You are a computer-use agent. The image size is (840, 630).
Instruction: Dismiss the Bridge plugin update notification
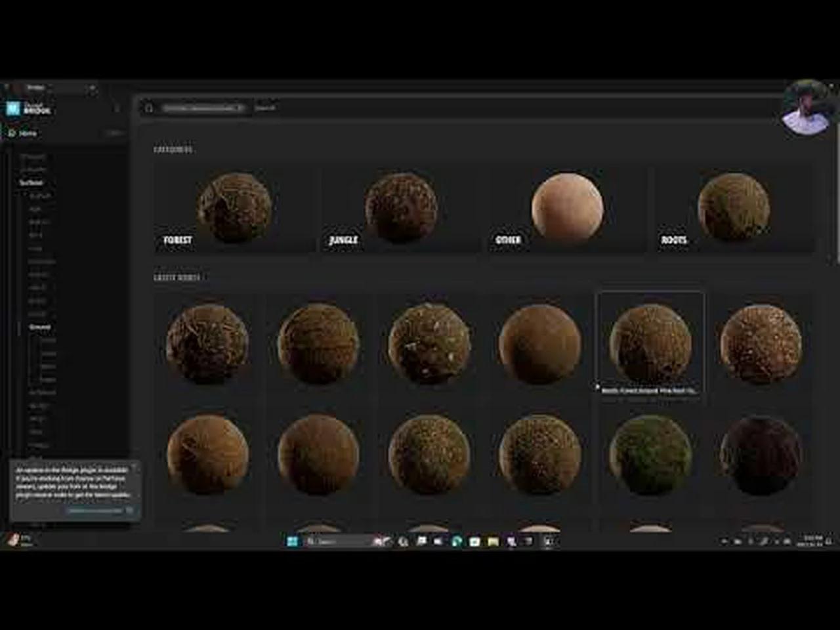pos(136,467)
